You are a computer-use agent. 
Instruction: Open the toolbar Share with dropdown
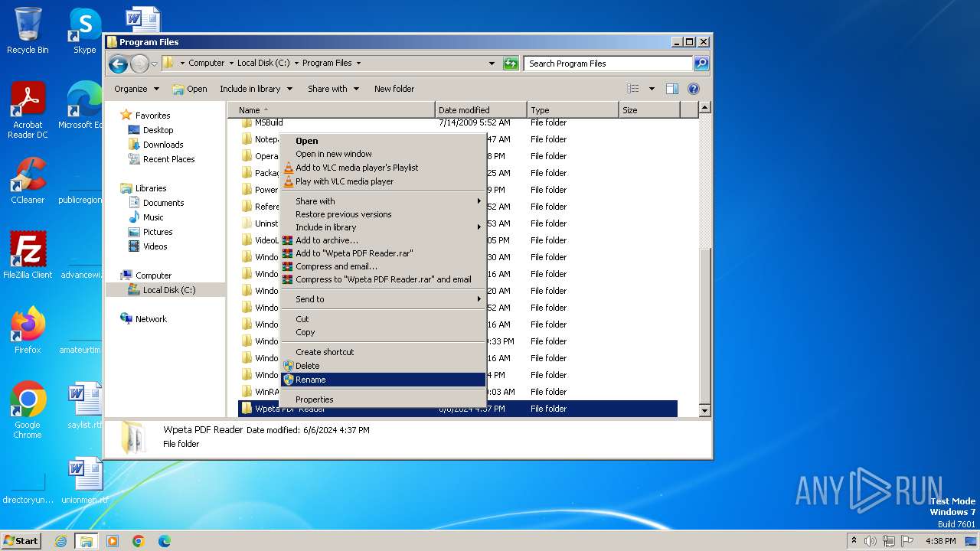(x=333, y=89)
